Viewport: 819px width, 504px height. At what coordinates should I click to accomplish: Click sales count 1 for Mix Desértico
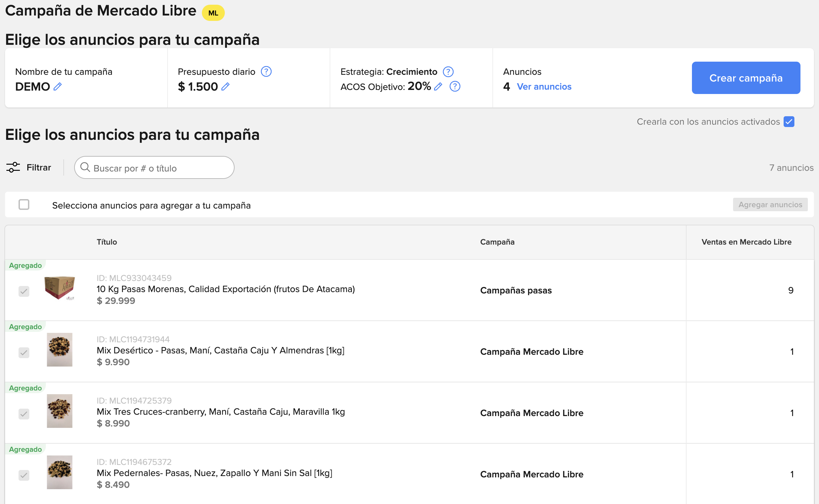[792, 351]
